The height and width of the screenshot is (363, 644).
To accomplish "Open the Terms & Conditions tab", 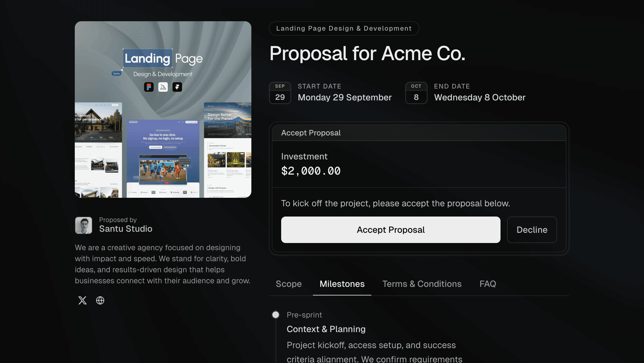I will [422, 284].
